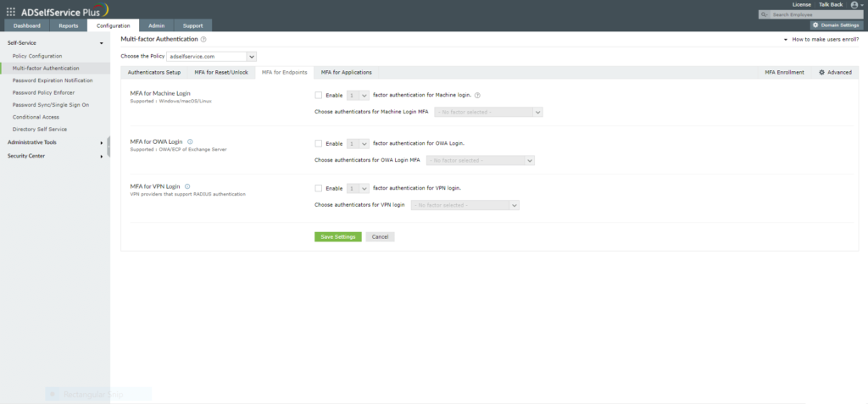
Task: Click the help icon after Machine login text
Action: (x=478, y=95)
